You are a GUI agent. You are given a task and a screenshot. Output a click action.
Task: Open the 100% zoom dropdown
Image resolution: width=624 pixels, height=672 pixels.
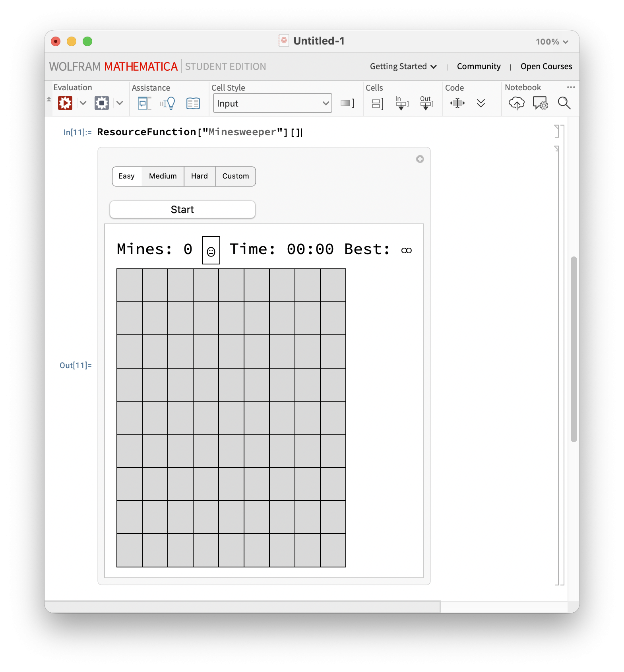(x=552, y=42)
